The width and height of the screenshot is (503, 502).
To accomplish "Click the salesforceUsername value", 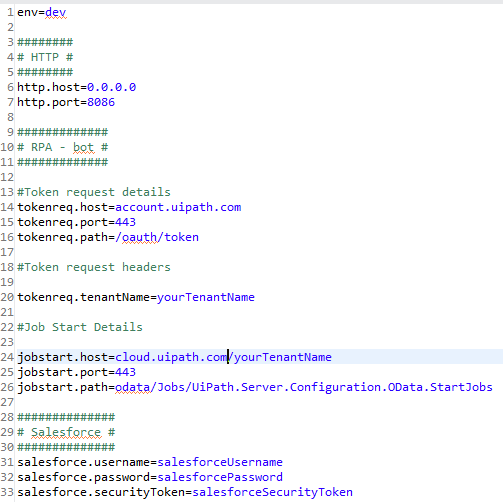I will click(x=220, y=462).
